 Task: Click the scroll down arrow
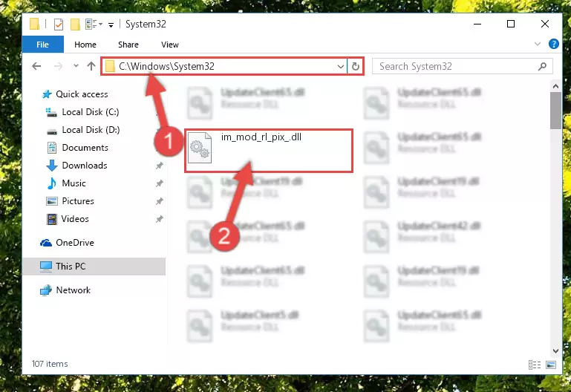click(555, 351)
